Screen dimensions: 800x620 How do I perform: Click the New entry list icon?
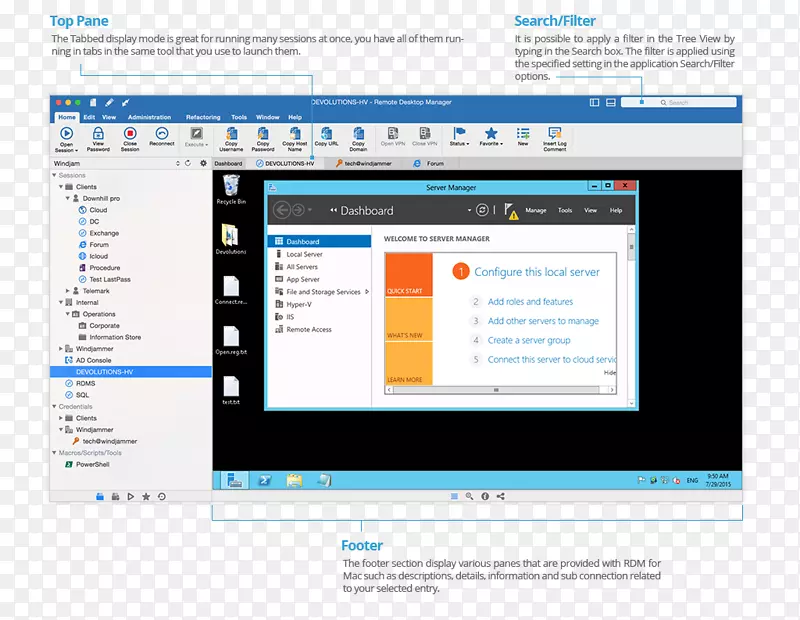pos(522,134)
